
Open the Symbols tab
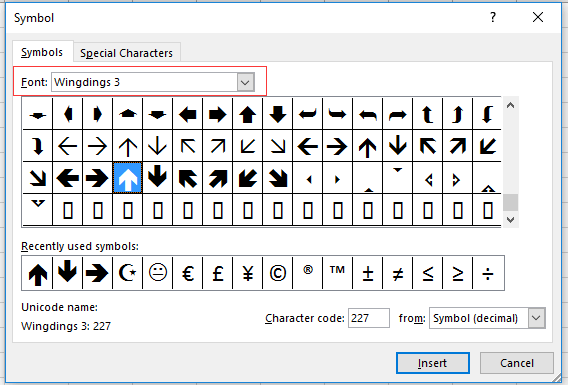[42, 52]
